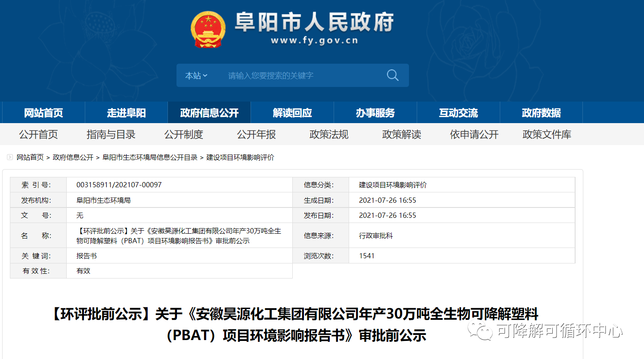This screenshot has height=359, width=644.
Task: Open 政策解读 sub-menu
Action: tap(402, 134)
